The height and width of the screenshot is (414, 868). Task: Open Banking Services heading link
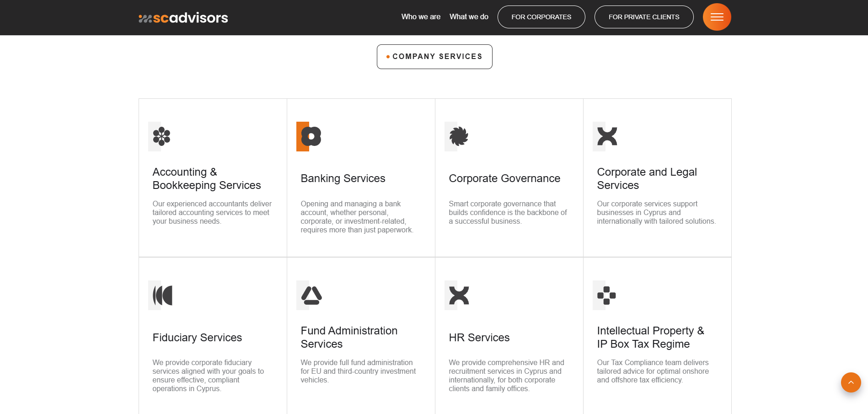point(343,178)
